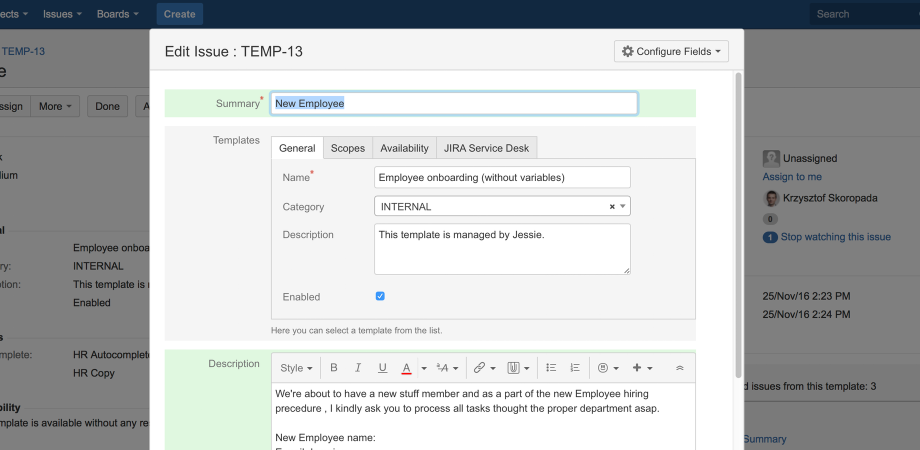Open text color dropdown arrow
The height and width of the screenshot is (450, 920).
(424, 368)
